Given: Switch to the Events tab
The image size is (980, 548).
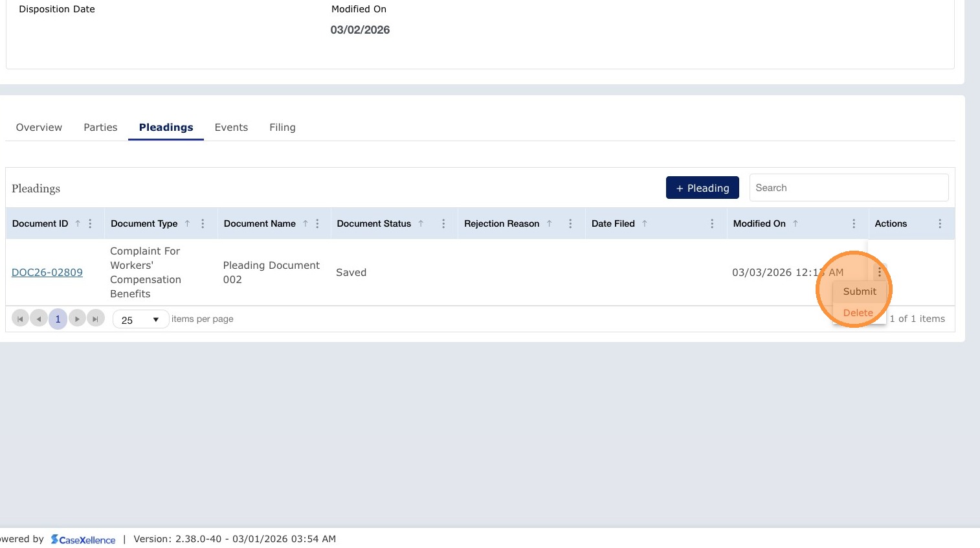Looking at the screenshot, I should point(231,128).
